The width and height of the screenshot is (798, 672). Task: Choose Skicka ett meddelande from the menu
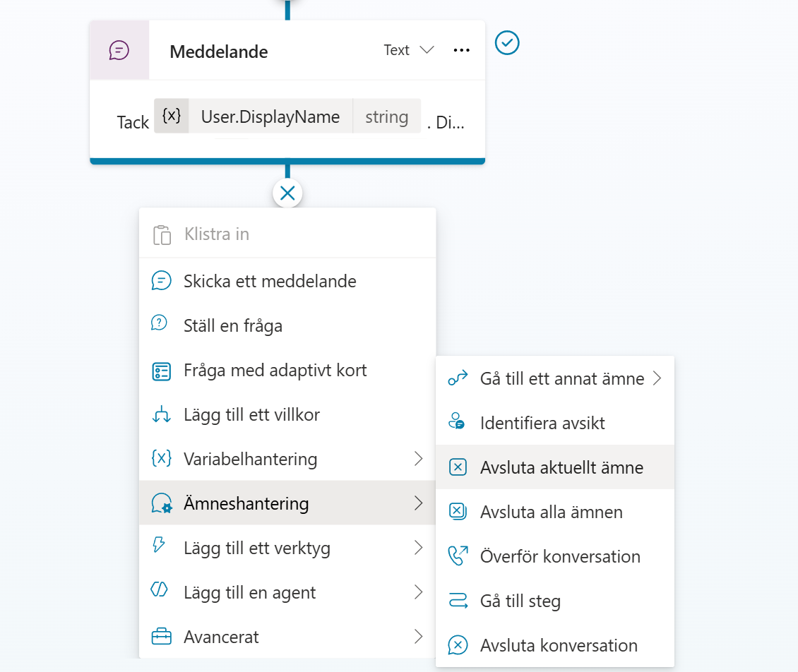[287, 281]
